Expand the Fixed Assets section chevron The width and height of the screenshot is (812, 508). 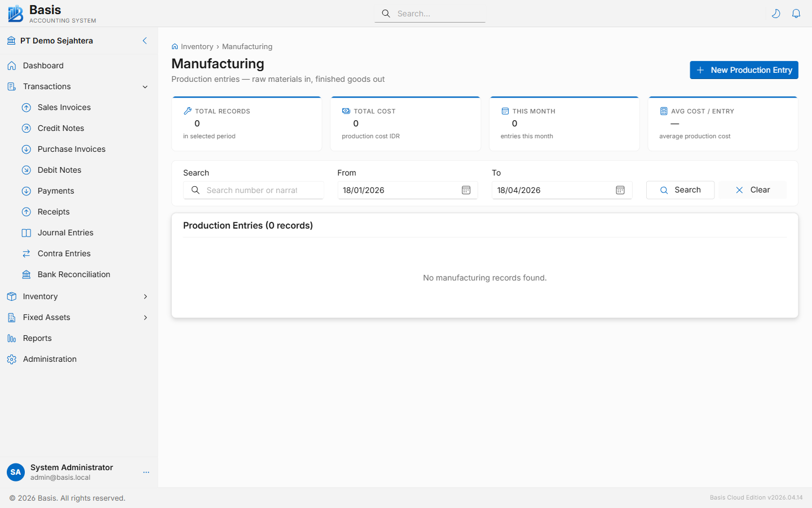pyautogui.click(x=145, y=317)
